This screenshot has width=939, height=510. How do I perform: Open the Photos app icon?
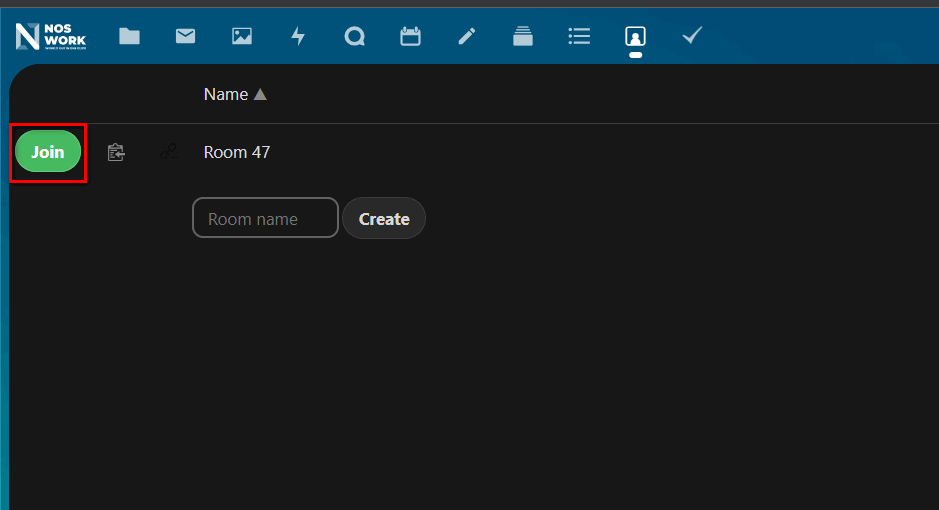pyautogui.click(x=242, y=37)
